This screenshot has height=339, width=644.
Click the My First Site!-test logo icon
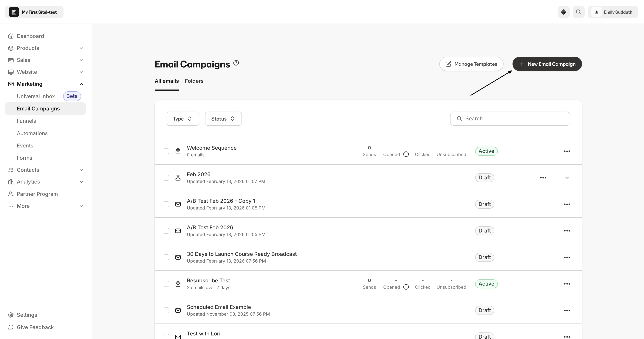(14, 12)
